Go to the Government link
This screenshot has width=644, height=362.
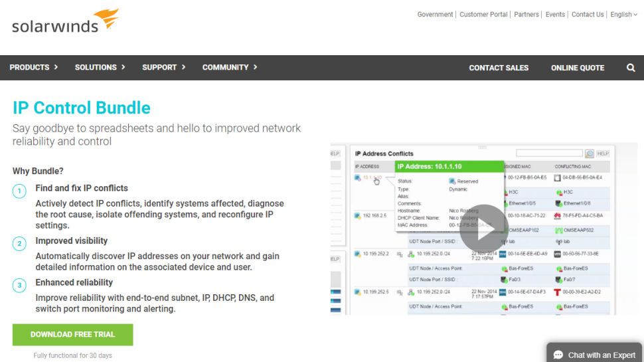tap(435, 15)
